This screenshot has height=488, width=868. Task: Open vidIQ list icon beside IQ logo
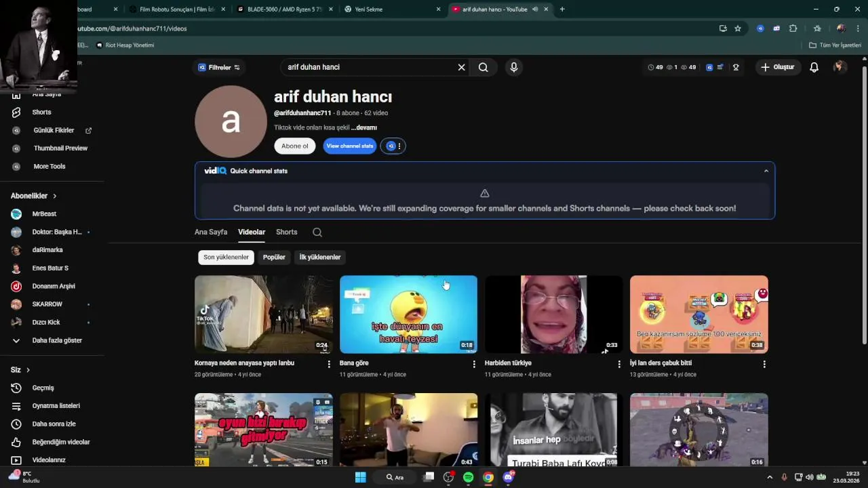pos(720,67)
